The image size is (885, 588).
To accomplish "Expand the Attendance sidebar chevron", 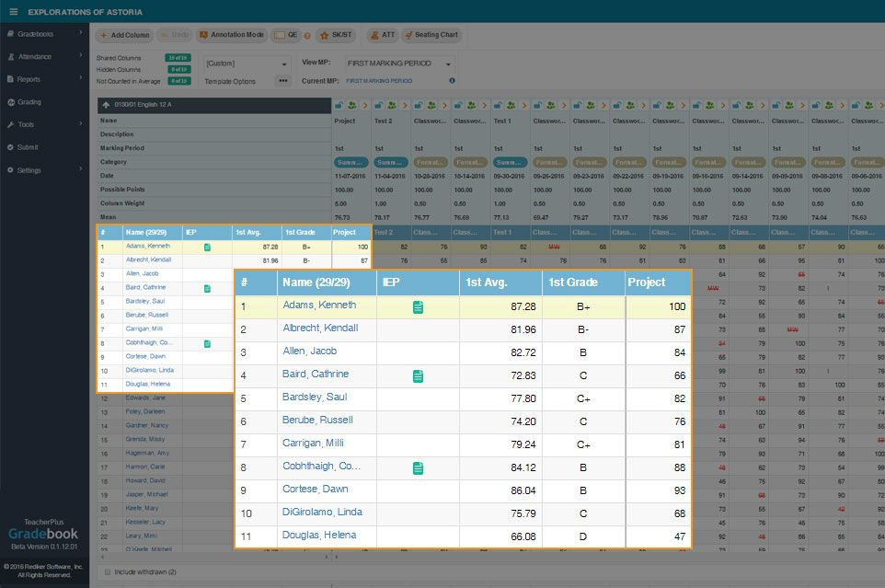I will [81, 55].
